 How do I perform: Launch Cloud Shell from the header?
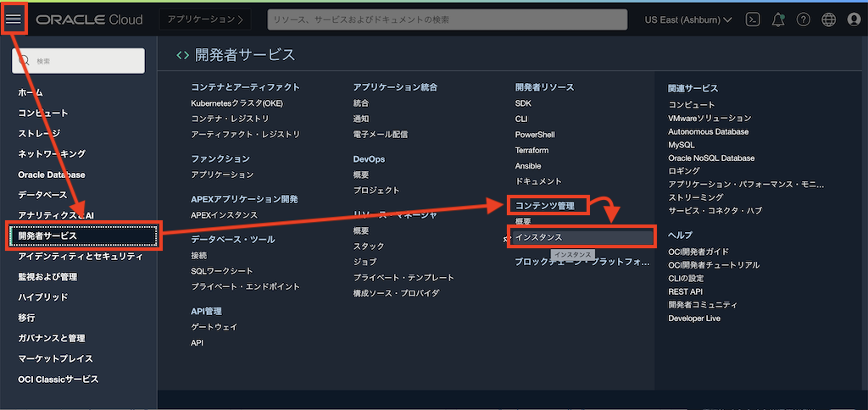point(751,19)
